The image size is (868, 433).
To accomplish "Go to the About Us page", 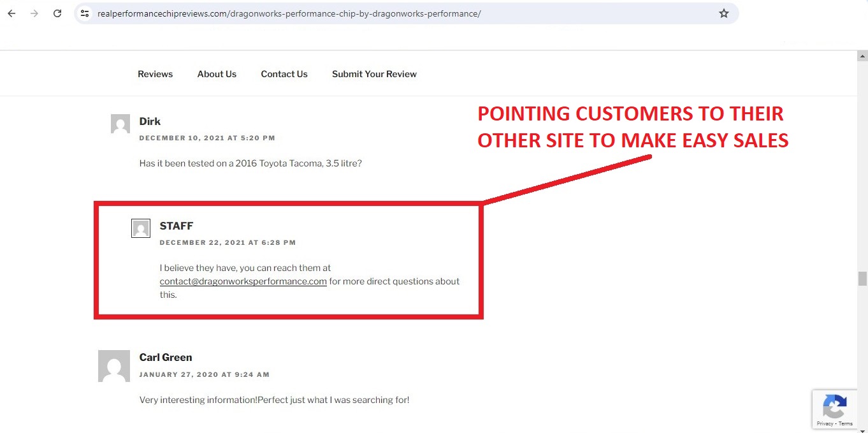I will pyautogui.click(x=217, y=74).
